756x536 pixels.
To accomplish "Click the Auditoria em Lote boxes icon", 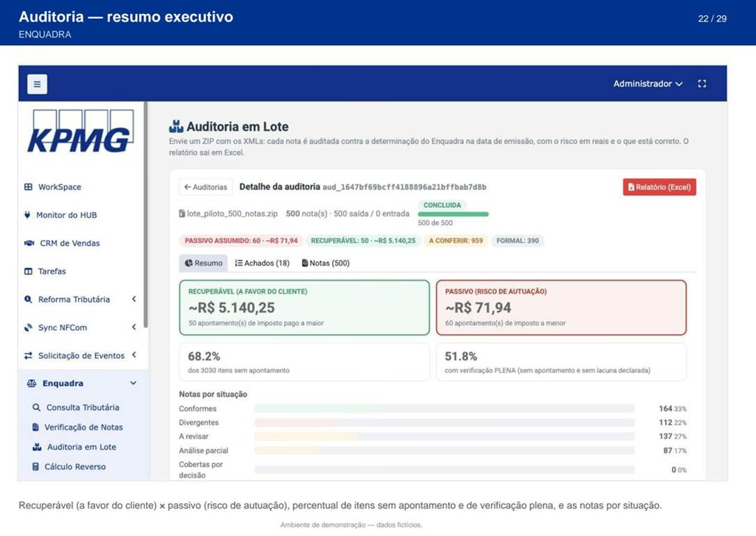I will pyautogui.click(x=37, y=447).
